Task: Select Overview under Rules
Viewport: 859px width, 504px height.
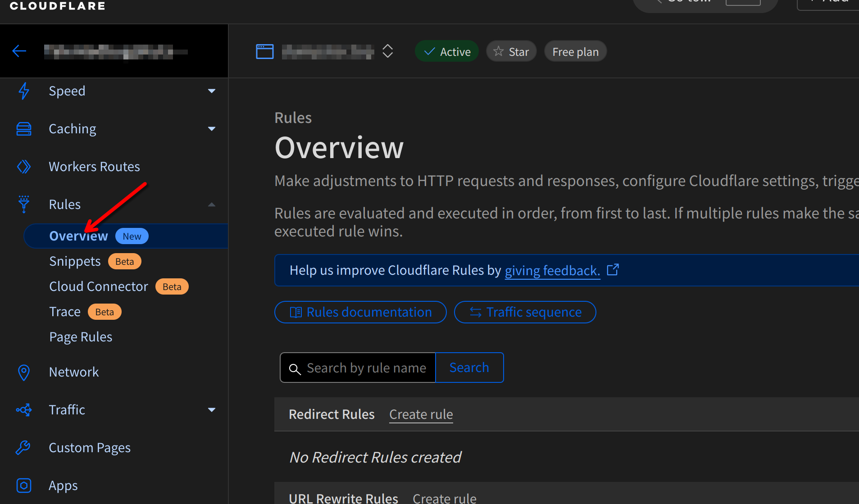Action: coord(79,236)
